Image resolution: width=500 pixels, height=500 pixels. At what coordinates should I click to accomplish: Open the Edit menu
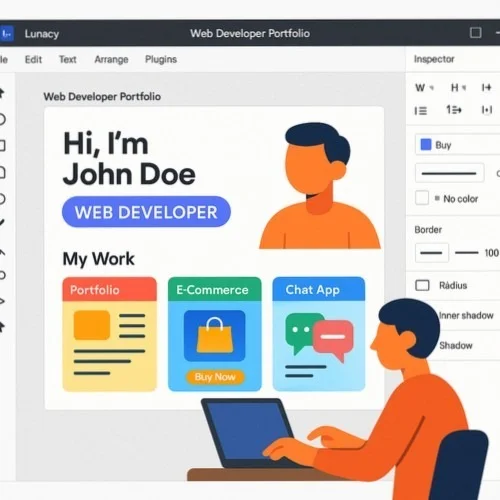pyautogui.click(x=33, y=60)
